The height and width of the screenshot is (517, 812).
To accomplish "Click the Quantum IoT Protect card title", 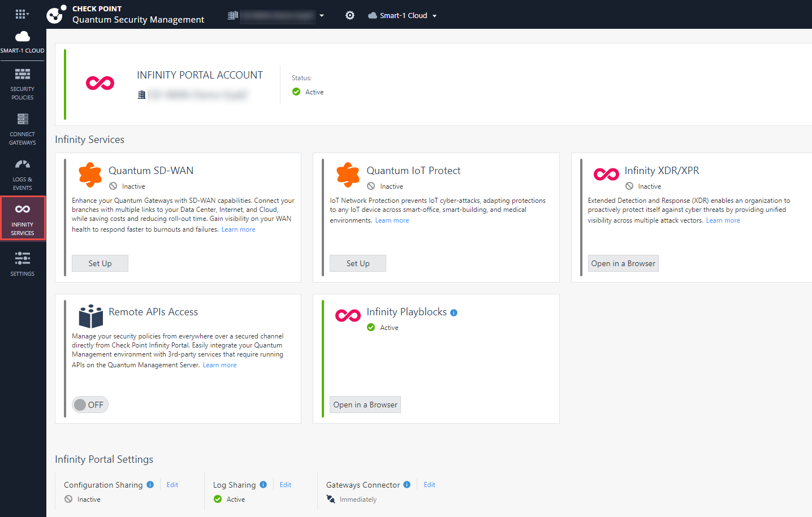I will point(413,171).
